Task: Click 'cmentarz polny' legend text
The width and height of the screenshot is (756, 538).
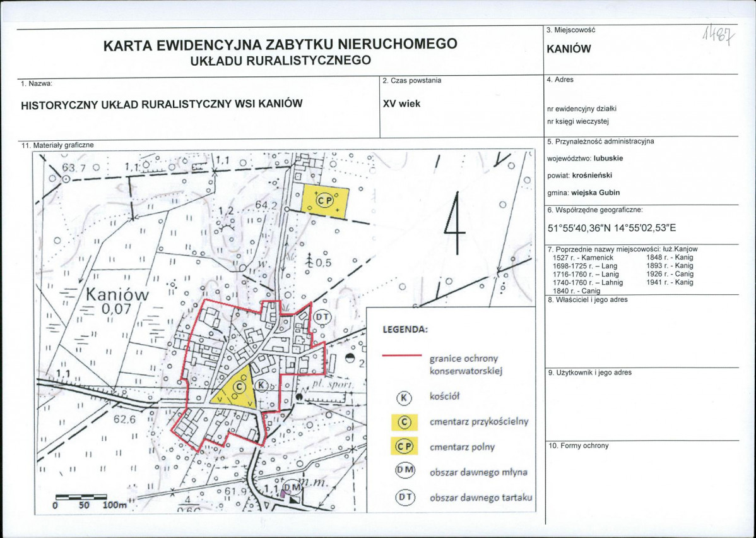Action: (462, 447)
